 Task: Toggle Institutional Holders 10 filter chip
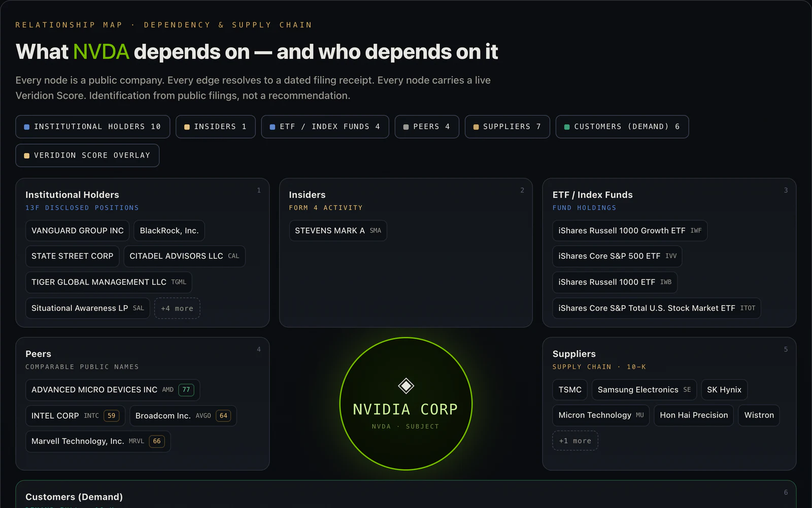(92, 126)
